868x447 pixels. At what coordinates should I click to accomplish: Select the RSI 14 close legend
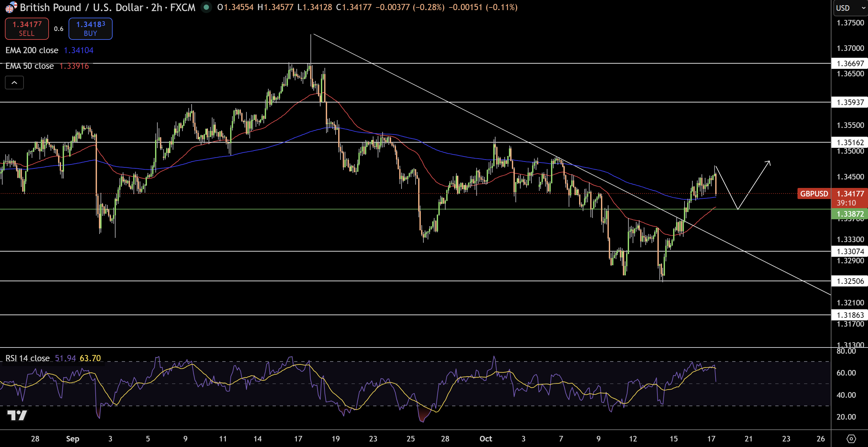(28, 358)
